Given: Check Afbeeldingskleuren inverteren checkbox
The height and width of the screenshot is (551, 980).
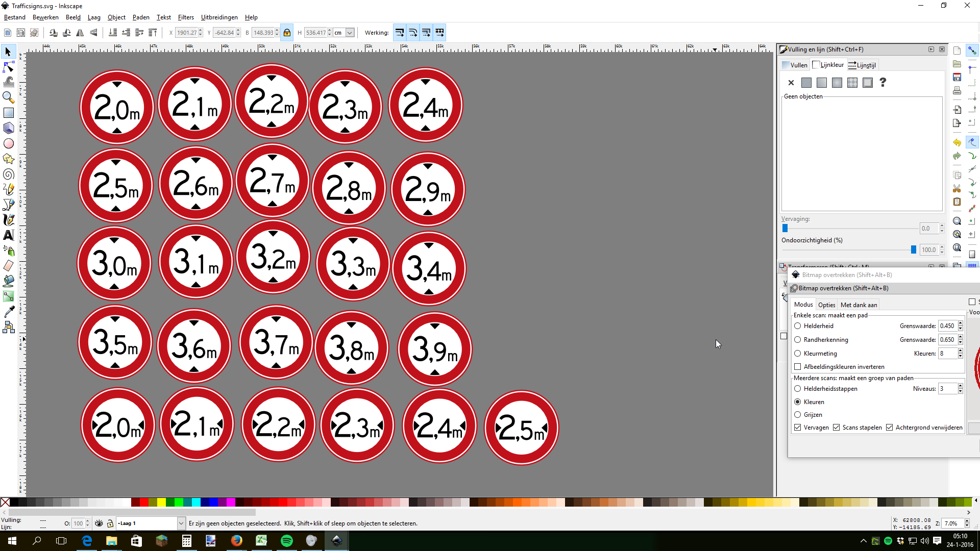Looking at the screenshot, I should (x=798, y=367).
